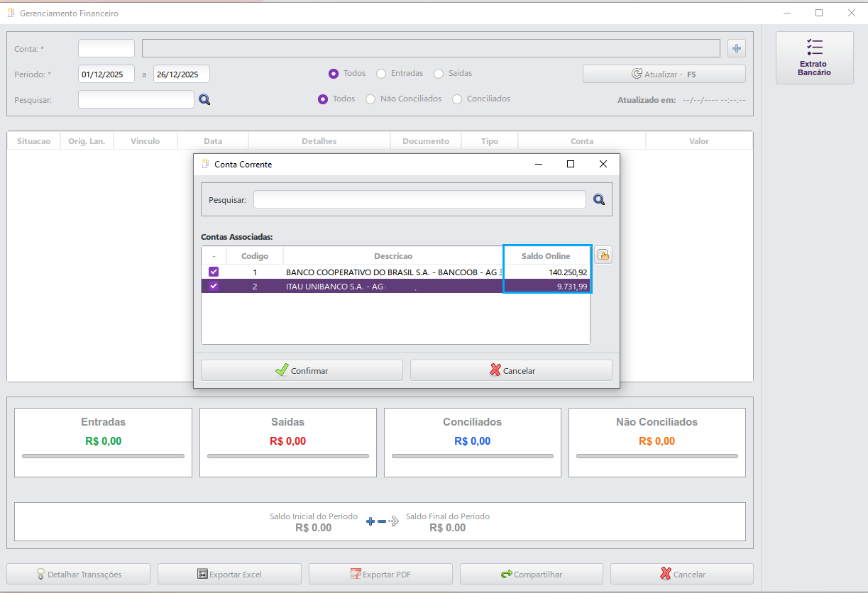This screenshot has width=868, height=593.
Task: Click Cancelar at the bottom of main window
Action: coord(682,574)
